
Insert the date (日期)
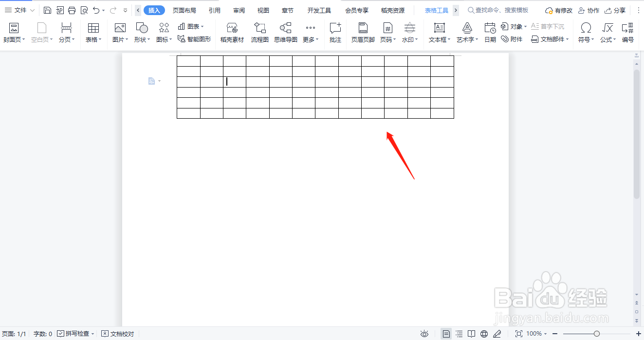pyautogui.click(x=490, y=33)
